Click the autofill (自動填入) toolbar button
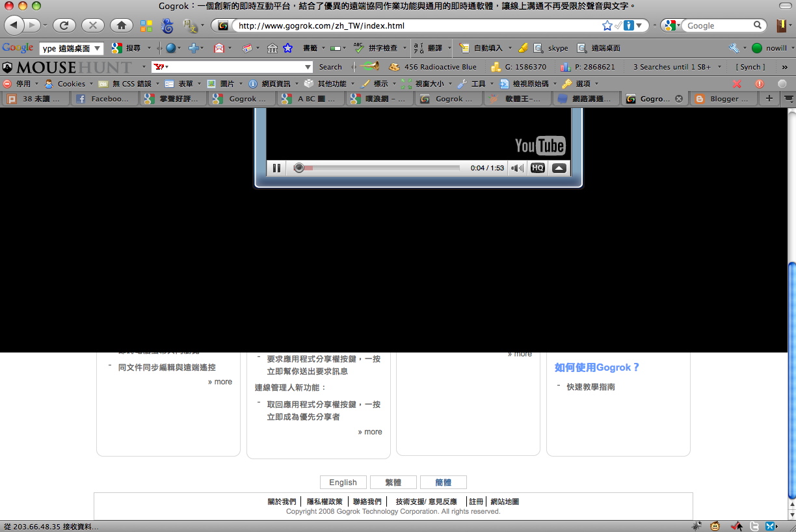 coord(481,48)
